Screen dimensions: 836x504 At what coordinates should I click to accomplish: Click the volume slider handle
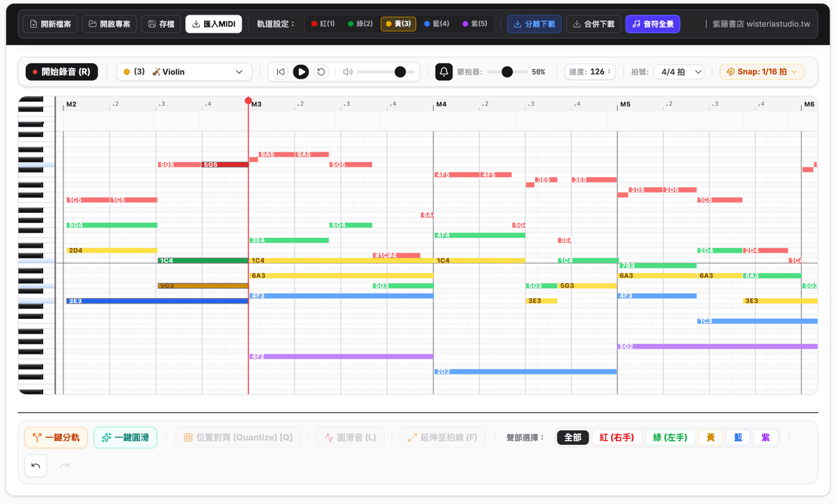pyautogui.click(x=400, y=72)
